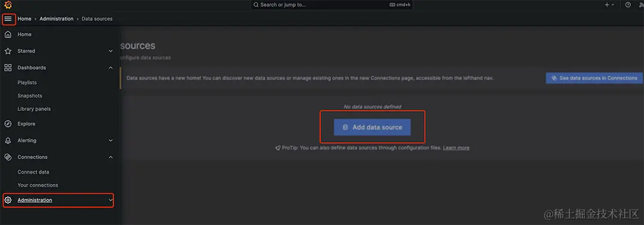Screen dimensions: 644x225
Task: Click the Alerting bell icon
Action: coord(8,140)
